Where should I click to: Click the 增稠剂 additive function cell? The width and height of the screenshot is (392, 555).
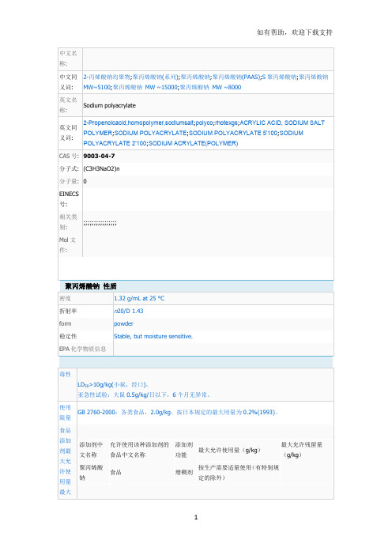pyautogui.click(x=184, y=473)
